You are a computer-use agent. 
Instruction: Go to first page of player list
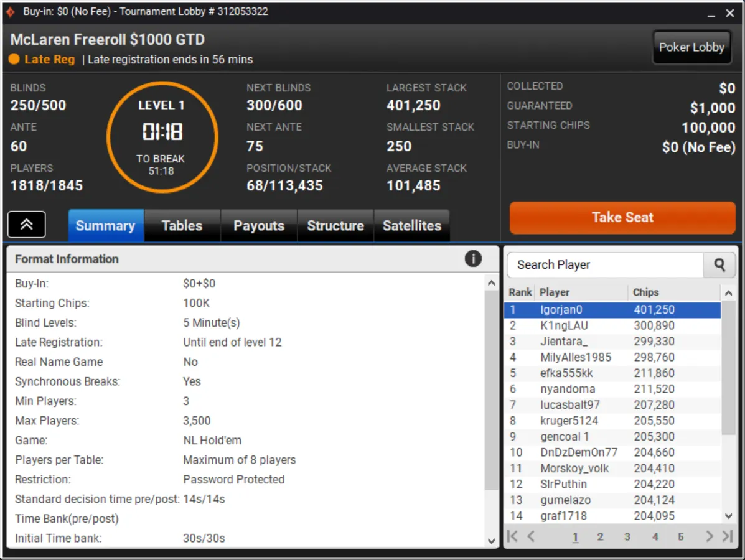(512, 536)
